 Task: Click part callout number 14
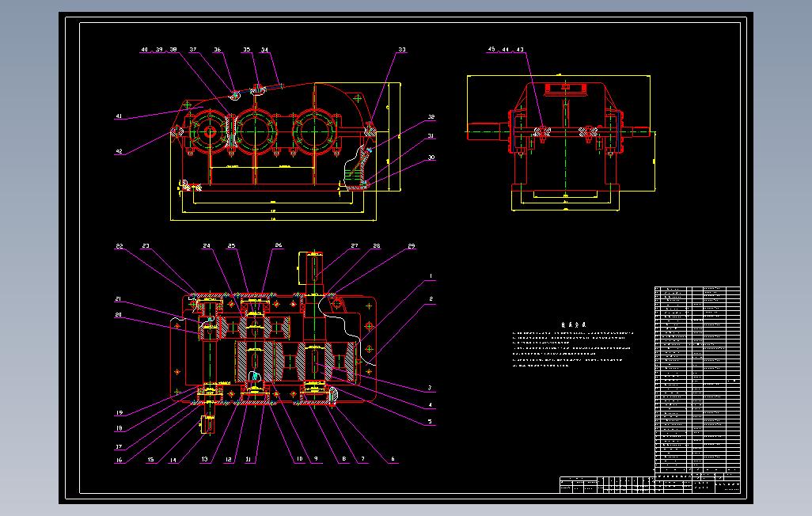pos(173,460)
